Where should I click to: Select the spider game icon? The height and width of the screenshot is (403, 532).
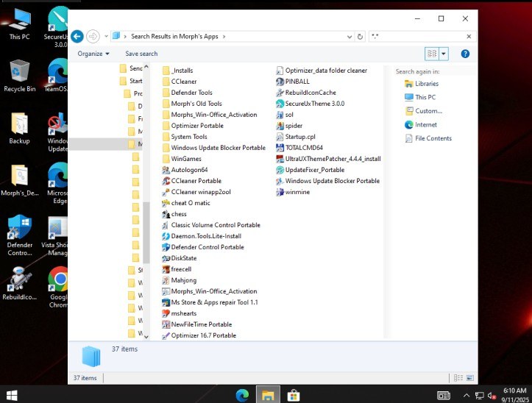tap(280, 126)
